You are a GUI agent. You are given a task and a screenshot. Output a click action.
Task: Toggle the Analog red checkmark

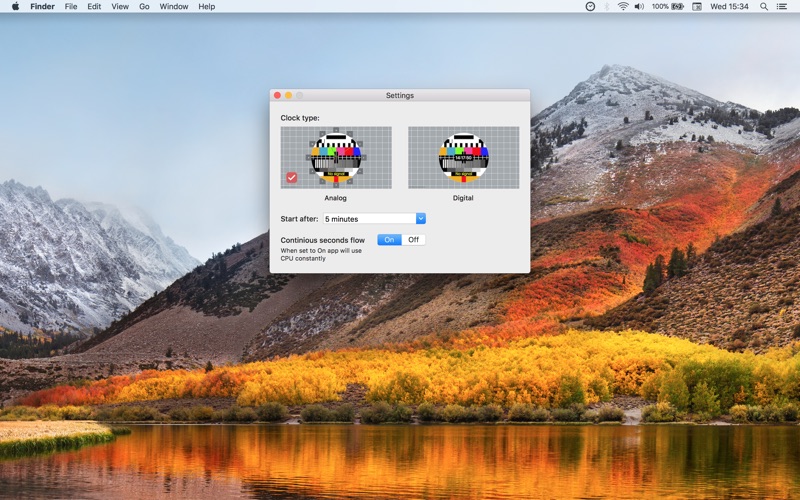291,177
